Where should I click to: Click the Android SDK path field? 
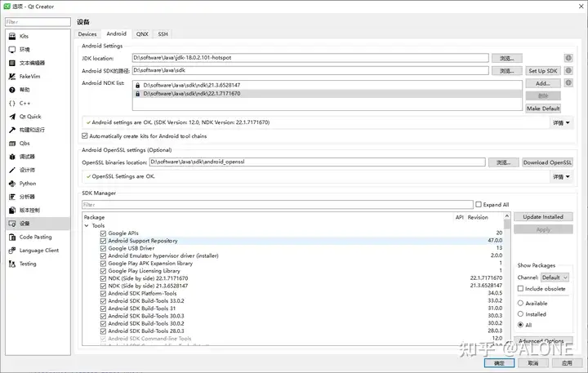pos(310,70)
